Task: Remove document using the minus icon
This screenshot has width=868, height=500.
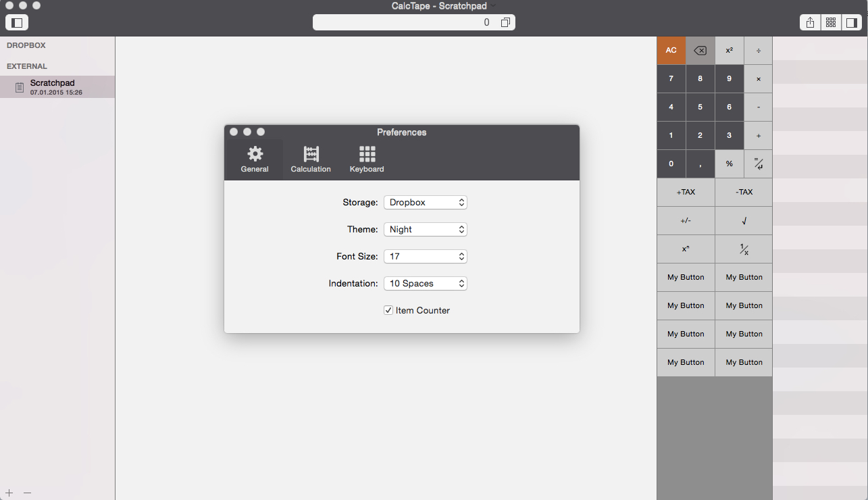Action: click(x=27, y=493)
